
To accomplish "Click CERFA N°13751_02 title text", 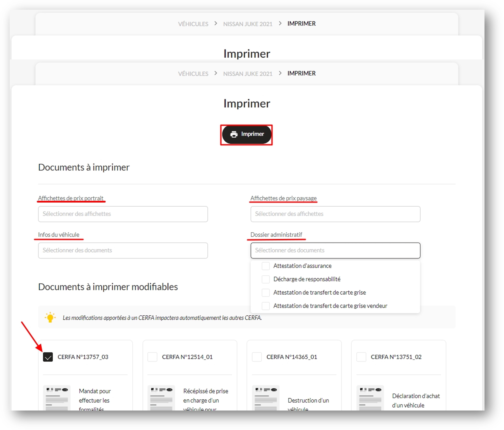I will [396, 357].
